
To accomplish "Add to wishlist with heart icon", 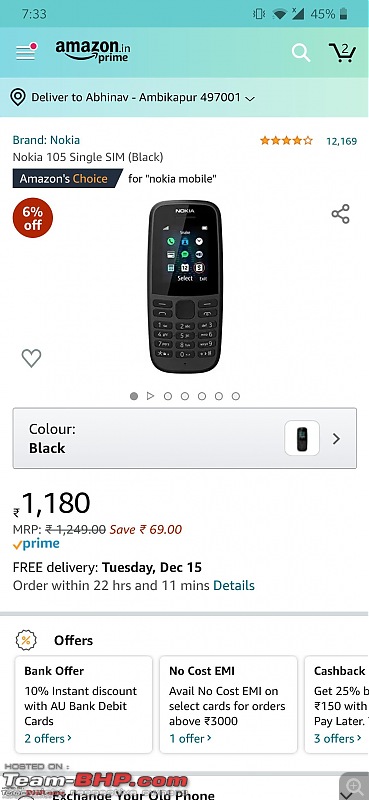I will click(31, 358).
